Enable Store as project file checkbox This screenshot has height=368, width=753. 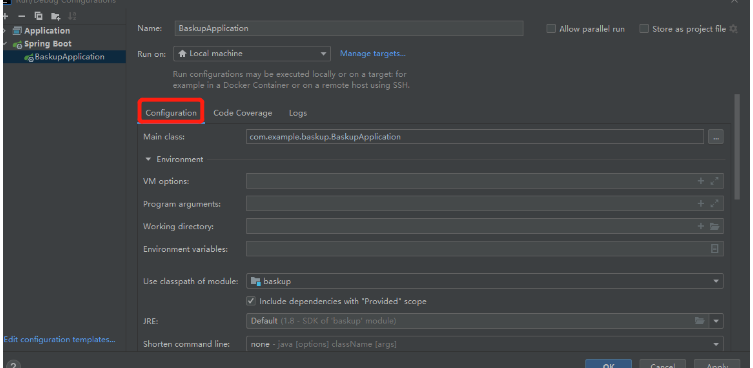[x=644, y=29]
